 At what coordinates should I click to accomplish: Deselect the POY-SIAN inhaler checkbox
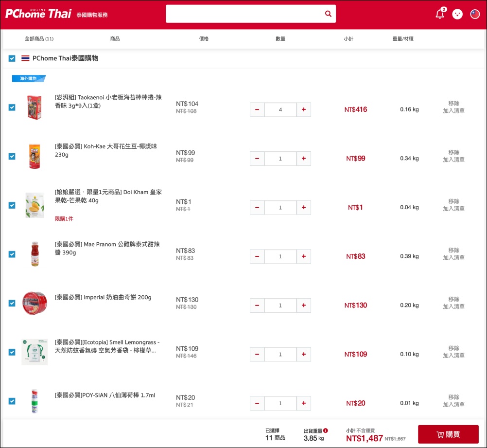[12, 401]
